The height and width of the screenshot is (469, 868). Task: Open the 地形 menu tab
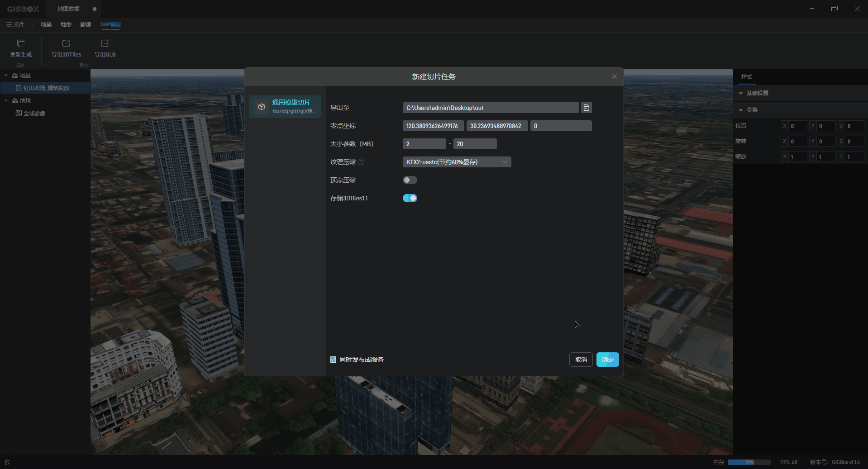click(66, 24)
